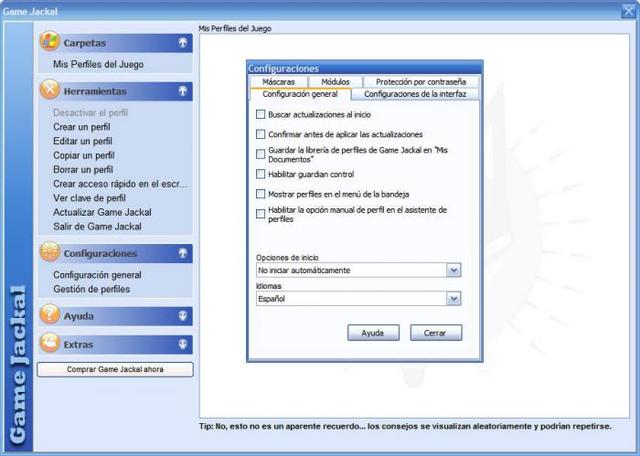Click 'Borrar un perfil' link
Screen dimensions: 640x456
click(83, 169)
